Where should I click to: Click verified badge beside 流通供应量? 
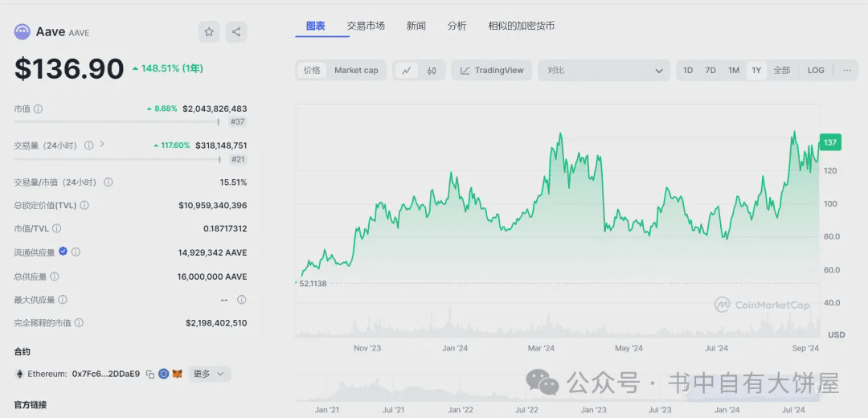pos(63,252)
